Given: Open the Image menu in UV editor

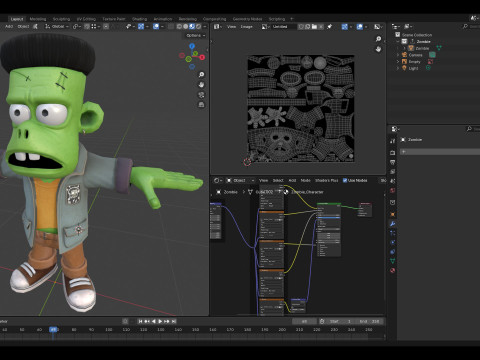Looking at the screenshot, I should click(x=246, y=26).
